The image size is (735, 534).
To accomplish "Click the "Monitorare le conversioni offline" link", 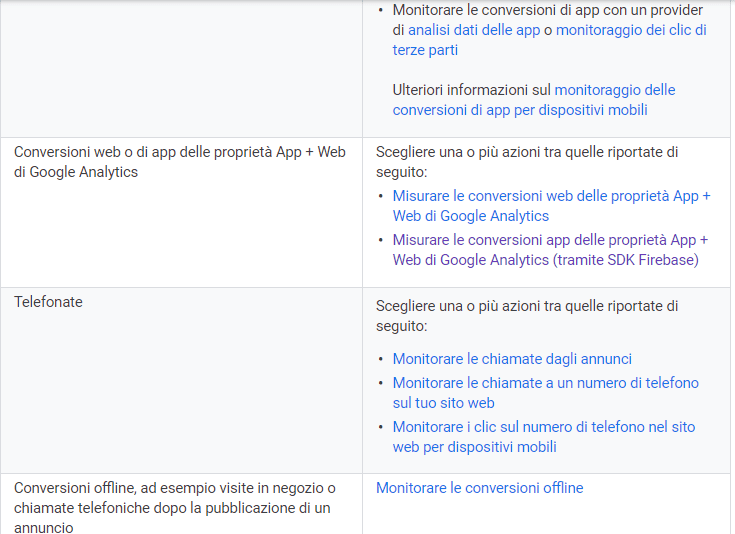I will pos(479,488).
